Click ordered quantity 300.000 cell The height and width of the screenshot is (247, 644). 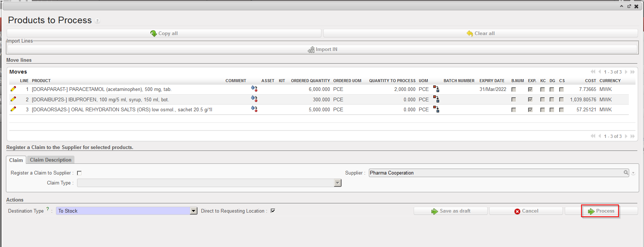coord(321,99)
